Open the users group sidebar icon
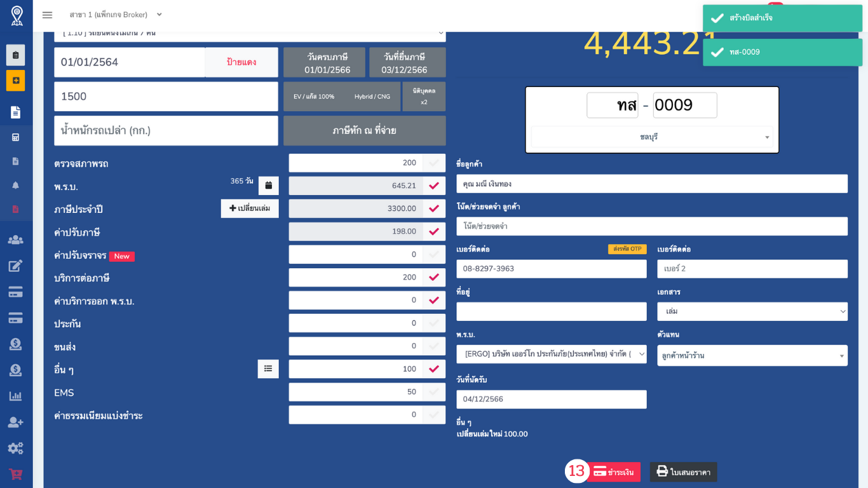Viewport: 868px width, 488px height. 16,240
